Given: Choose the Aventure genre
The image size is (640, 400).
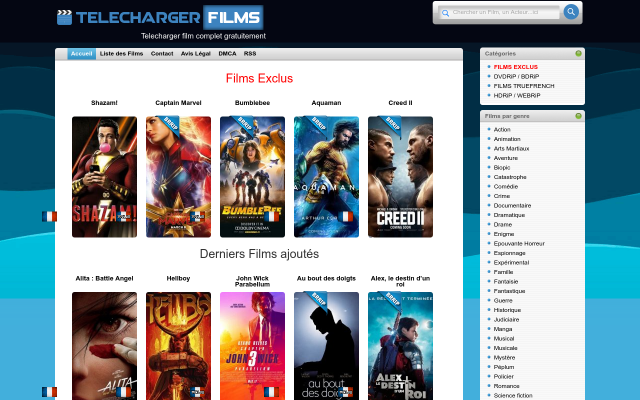Looking at the screenshot, I should point(506,158).
